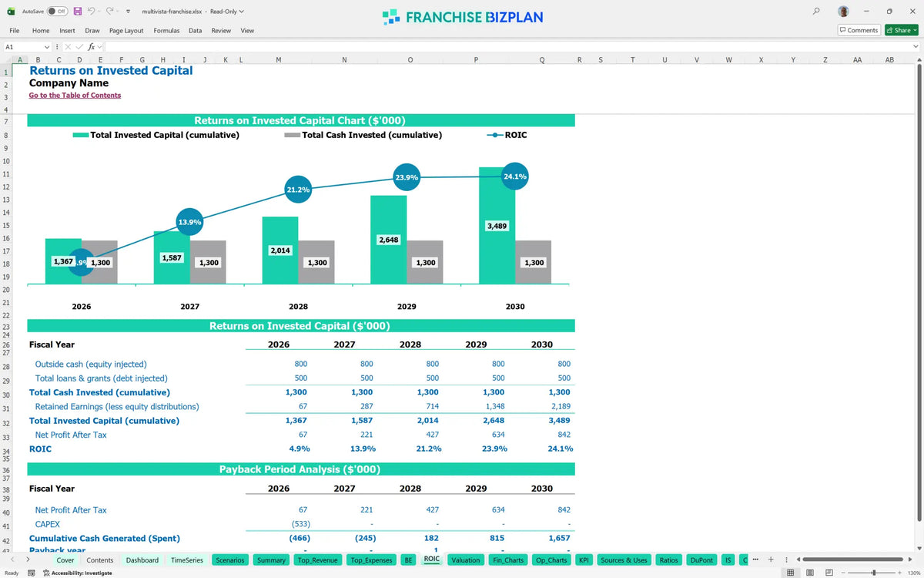
Task: Switch to Page Layout view icon
Action: coord(810,573)
